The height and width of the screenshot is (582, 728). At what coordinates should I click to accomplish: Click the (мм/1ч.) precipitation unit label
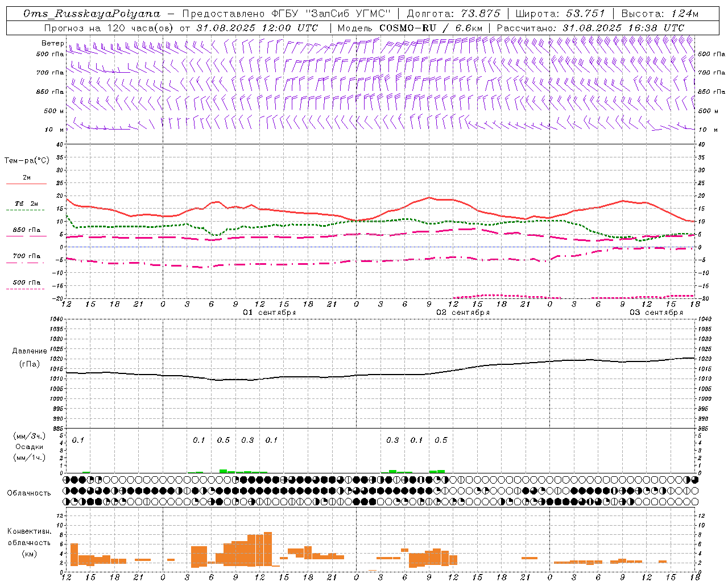coord(30,457)
